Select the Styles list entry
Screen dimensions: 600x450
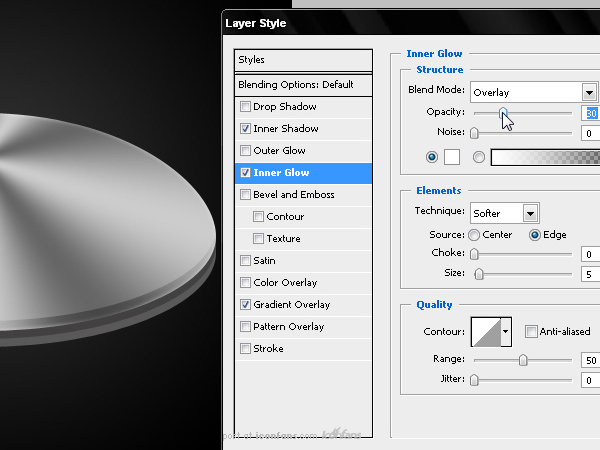(303, 60)
